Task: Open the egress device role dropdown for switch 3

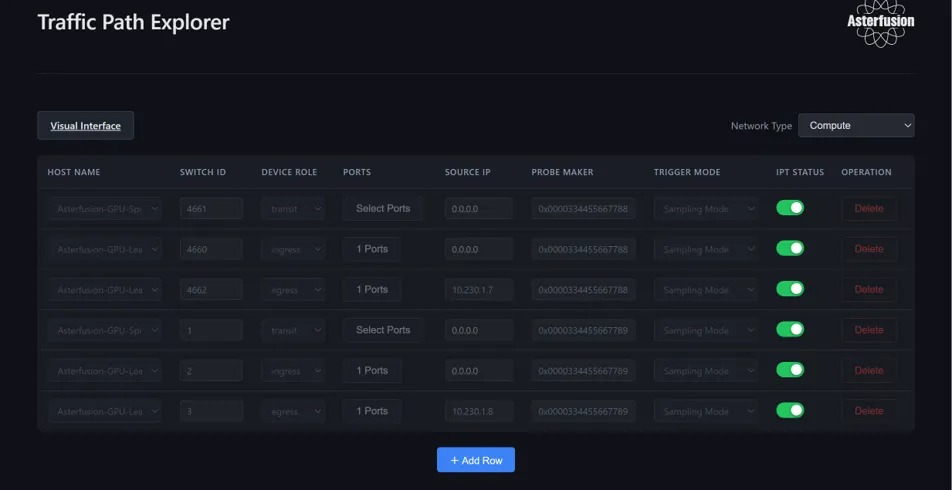Action: (293, 411)
